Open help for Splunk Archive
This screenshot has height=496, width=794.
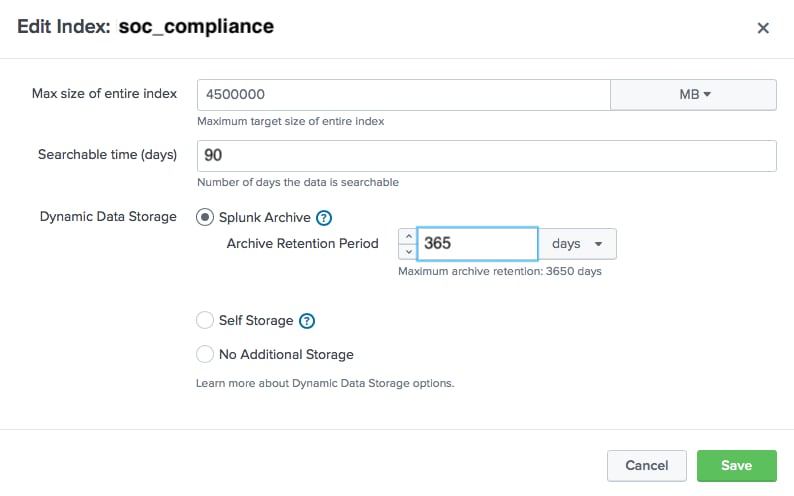[324, 218]
